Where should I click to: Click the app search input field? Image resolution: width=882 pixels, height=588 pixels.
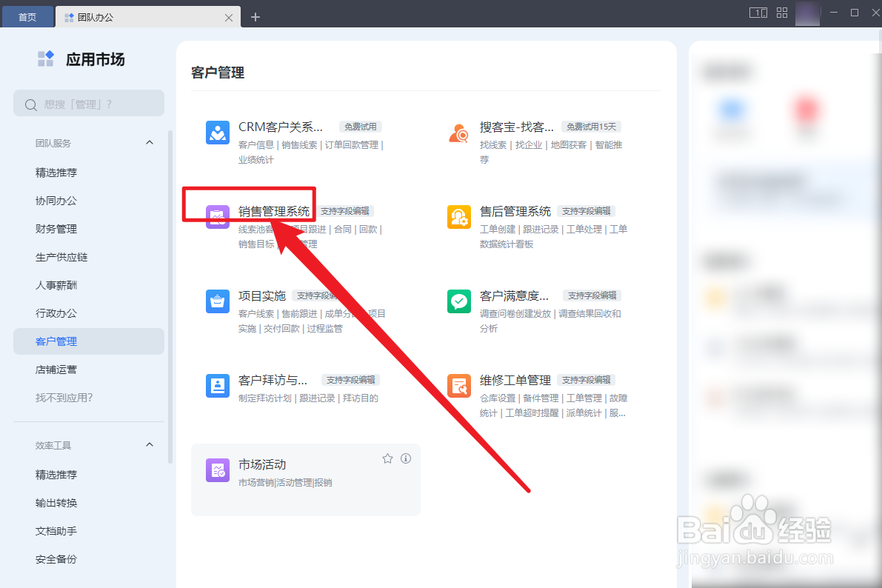tap(88, 103)
